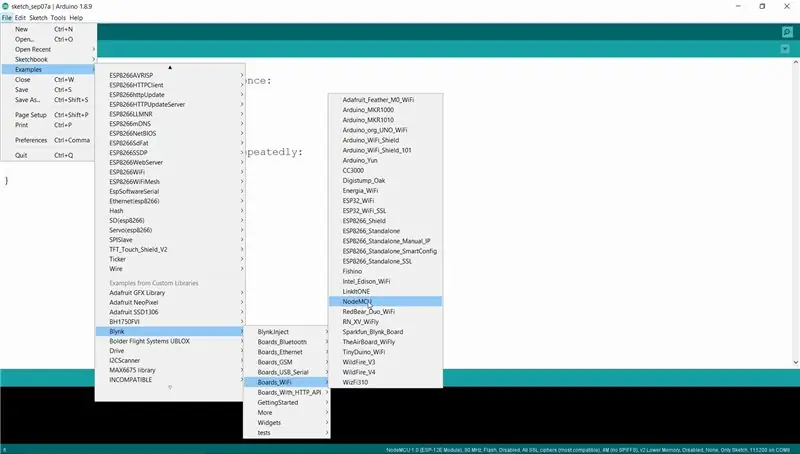800x454 pixels.
Task: Select the Blynk library entry
Action: [x=170, y=332]
